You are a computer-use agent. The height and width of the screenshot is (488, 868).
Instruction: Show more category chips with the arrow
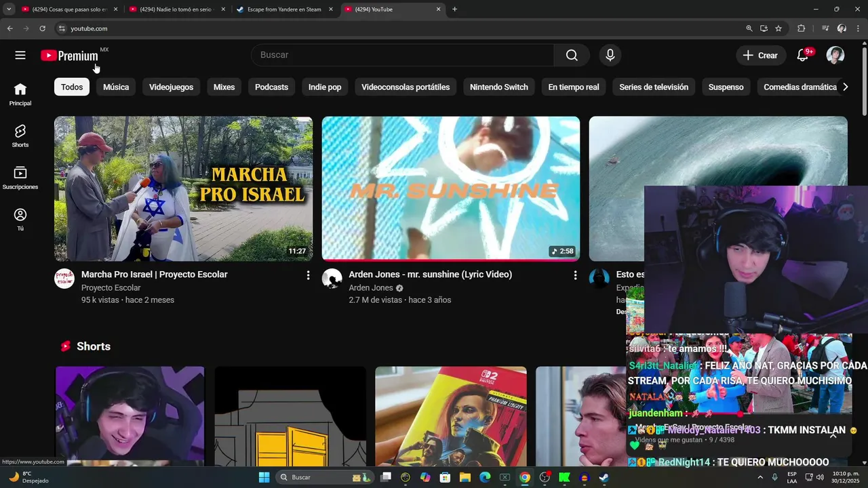pyautogui.click(x=845, y=87)
